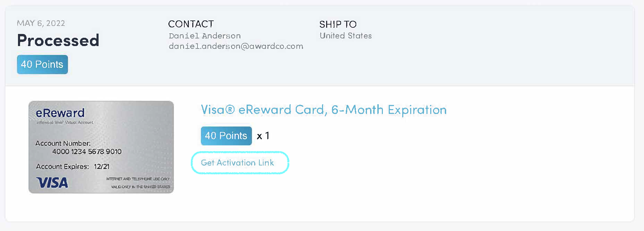The height and width of the screenshot is (231, 644).
Task: Click the Get Activation Link button
Action: [x=240, y=162]
